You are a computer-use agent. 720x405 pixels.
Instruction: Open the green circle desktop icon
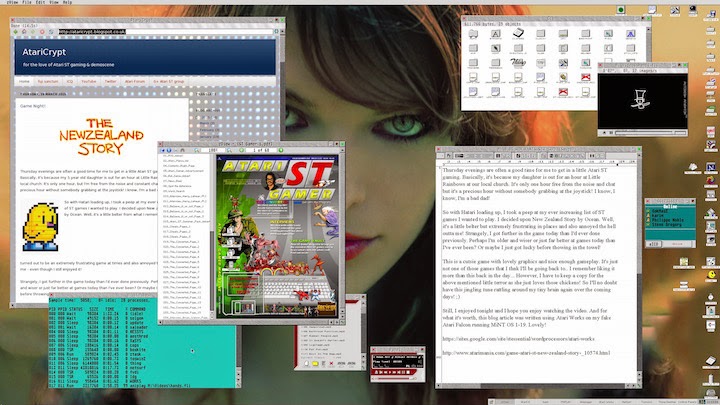[621, 10]
